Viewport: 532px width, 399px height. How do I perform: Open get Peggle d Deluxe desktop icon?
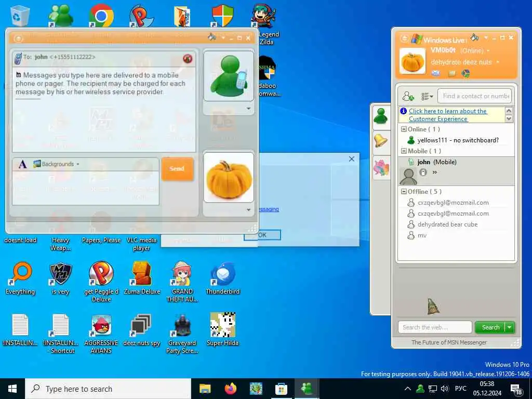click(x=101, y=282)
